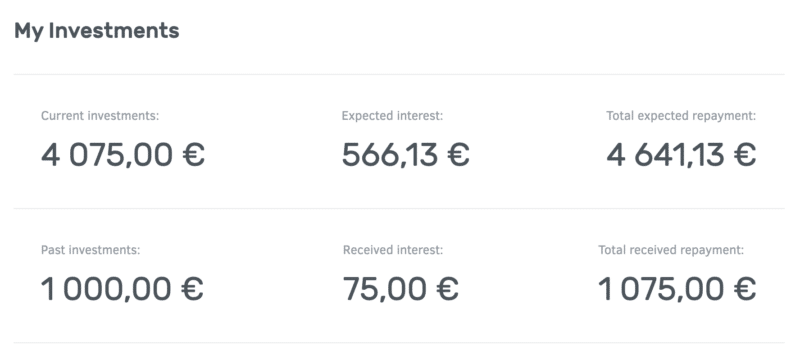Click the 1 075,00 € received repayment amount
Screen dimensions: 800x364
click(677, 288)
